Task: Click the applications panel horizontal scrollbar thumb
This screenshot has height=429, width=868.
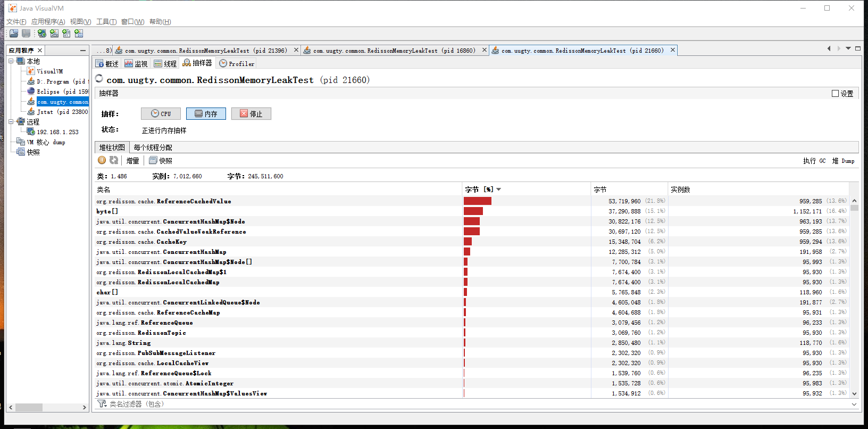Action: point(29,407)
